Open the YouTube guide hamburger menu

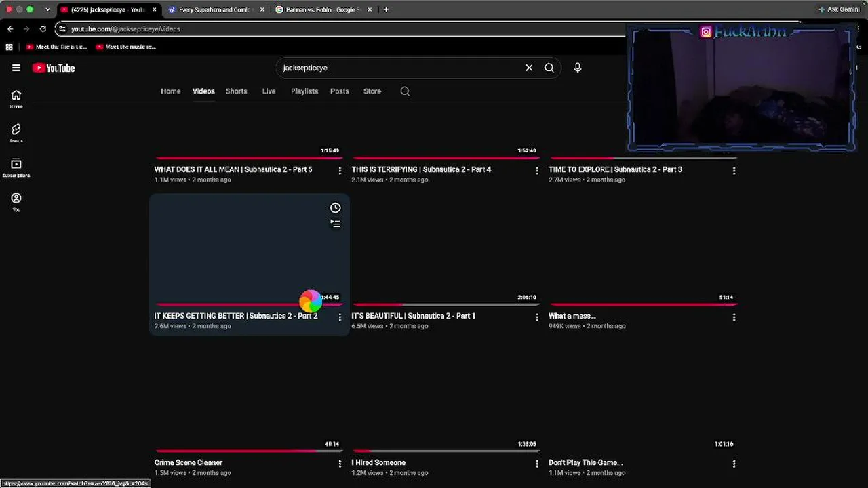[16, 68]
